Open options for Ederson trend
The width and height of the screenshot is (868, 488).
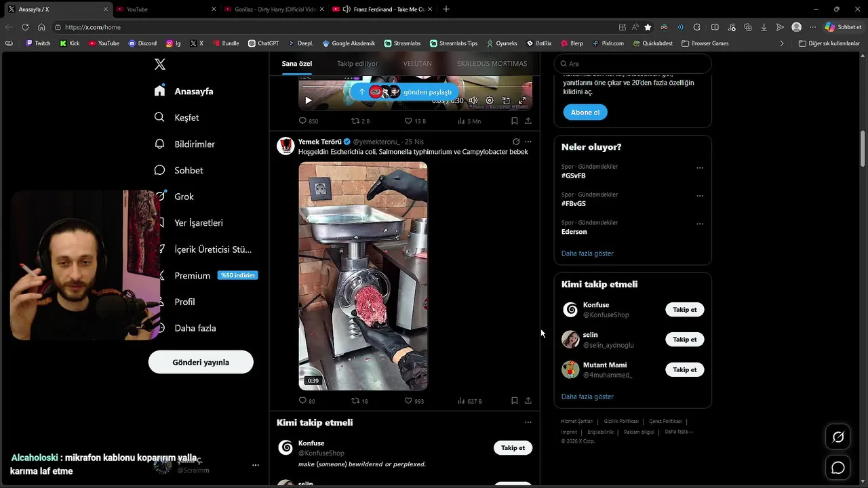tap(700, 224)
